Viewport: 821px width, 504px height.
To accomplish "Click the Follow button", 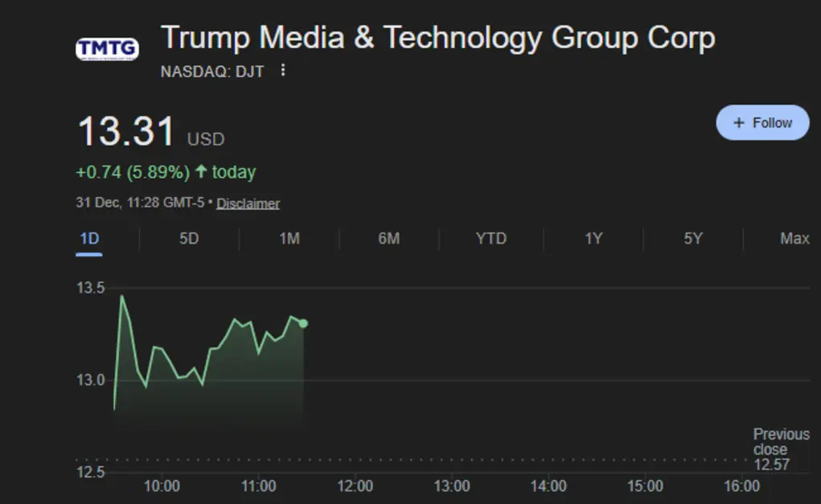I will [761, 122].
